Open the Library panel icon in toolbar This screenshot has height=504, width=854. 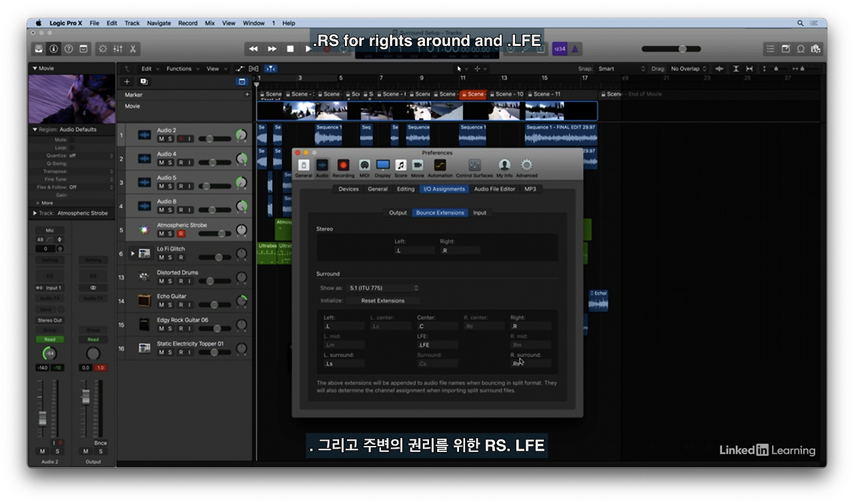coord(39,49)
